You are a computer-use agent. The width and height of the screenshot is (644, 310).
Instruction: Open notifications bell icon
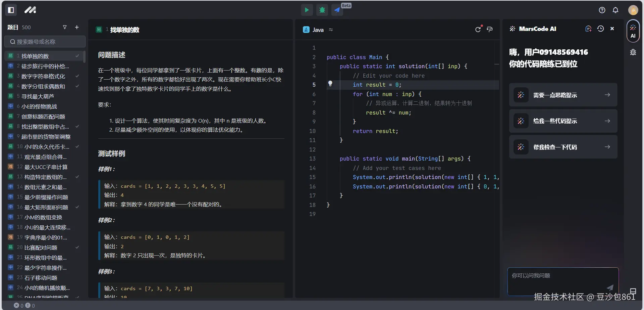pyautogui.click(x=615, y=10)
